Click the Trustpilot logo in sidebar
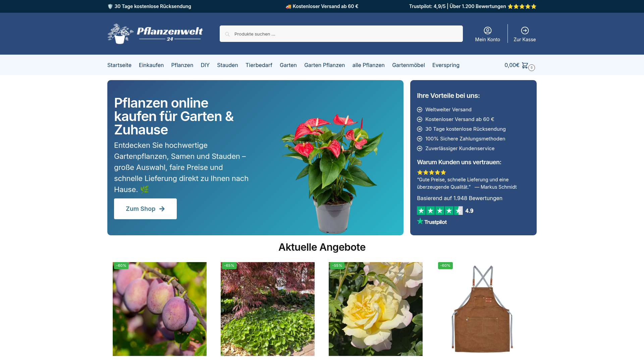Image resolution: width=644 pixels, height=362 pixels. 432,222
